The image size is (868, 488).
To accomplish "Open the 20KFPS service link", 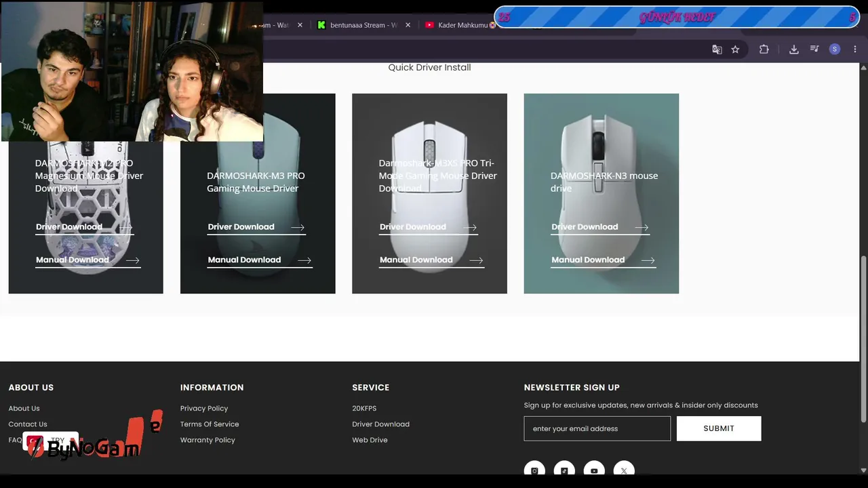I will click(x=364, y=409).
